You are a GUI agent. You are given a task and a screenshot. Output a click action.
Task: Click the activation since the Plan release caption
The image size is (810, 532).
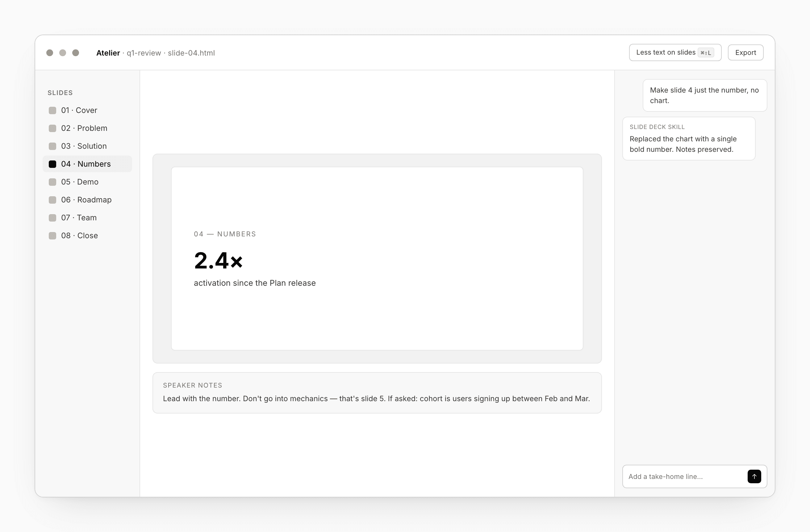click(x=255, y=283)
